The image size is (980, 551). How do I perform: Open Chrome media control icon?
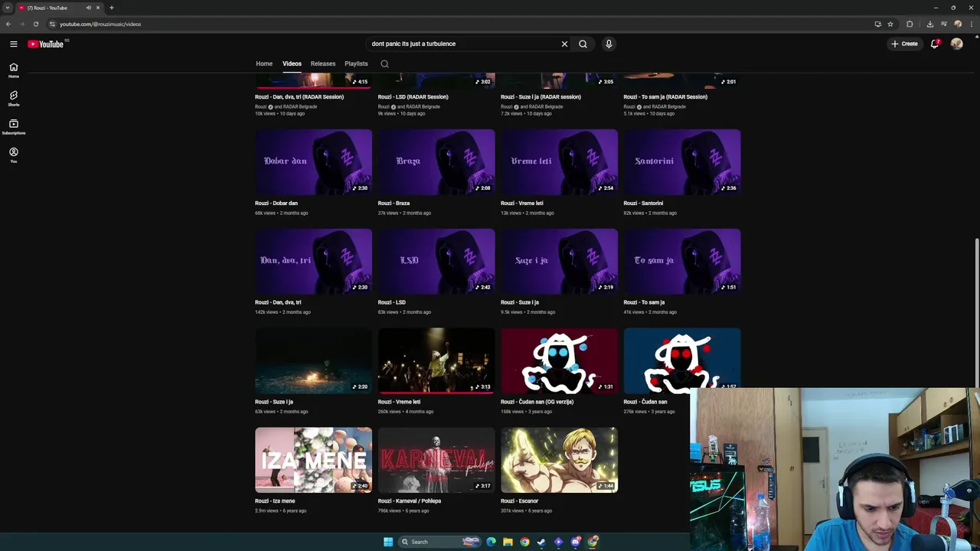944,24
